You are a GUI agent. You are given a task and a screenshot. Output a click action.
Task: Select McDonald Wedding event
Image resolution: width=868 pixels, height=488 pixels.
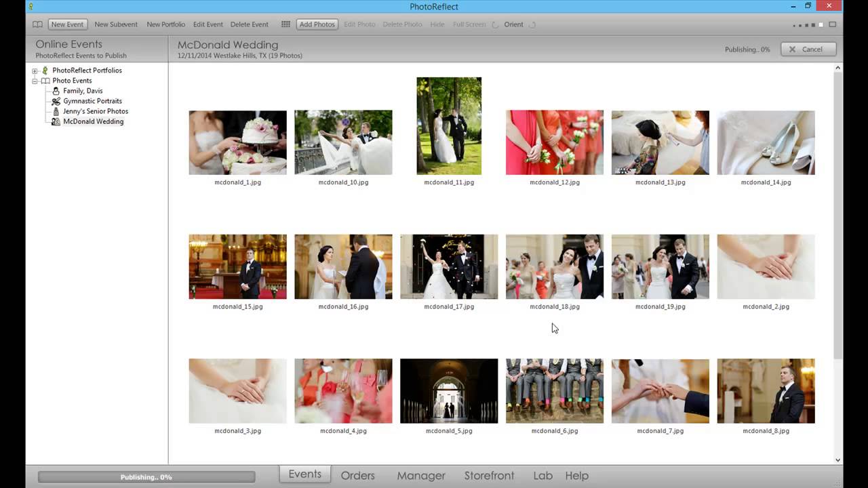pos(93,121)
